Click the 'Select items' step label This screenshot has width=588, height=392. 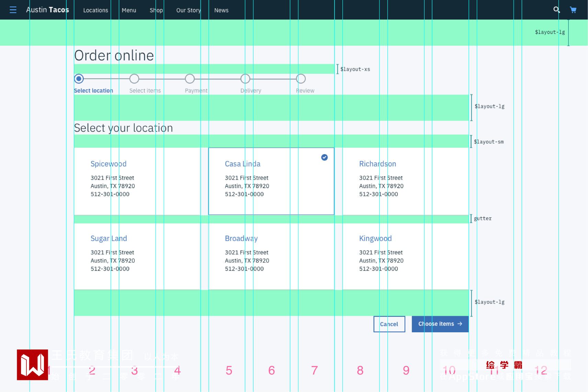click(x=145, y=91)
